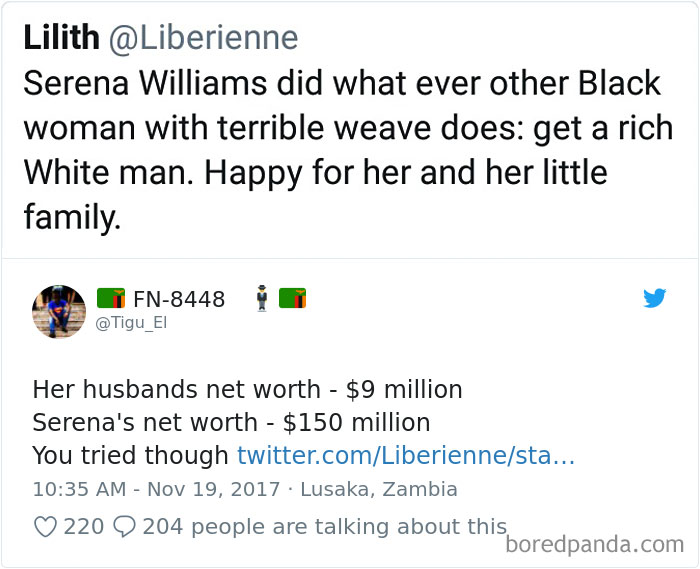Screen dimensions: 700x569
Task: Open the twitter.com/Liberienne status link
Action: (405, 455)
